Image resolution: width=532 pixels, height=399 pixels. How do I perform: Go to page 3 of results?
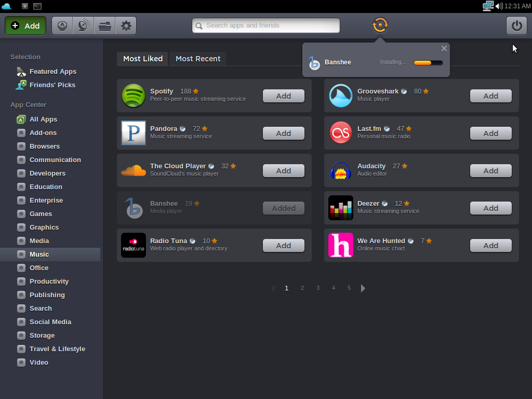[x=317, y=288]
